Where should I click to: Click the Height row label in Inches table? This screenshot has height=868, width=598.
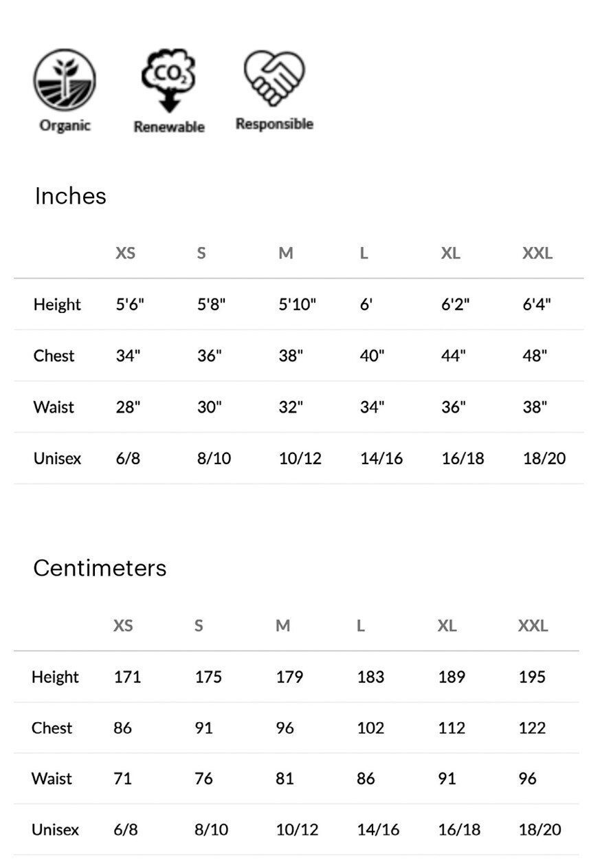click(x=57, y=305)
